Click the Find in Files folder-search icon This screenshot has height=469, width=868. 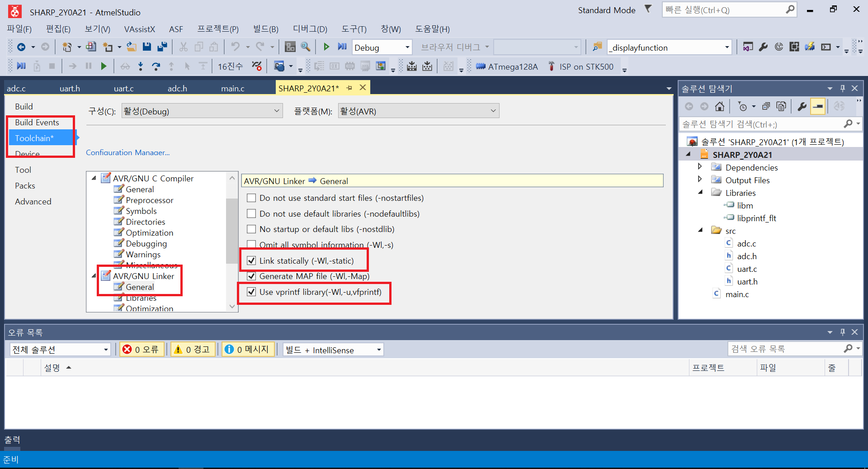[x=597, y=47]
